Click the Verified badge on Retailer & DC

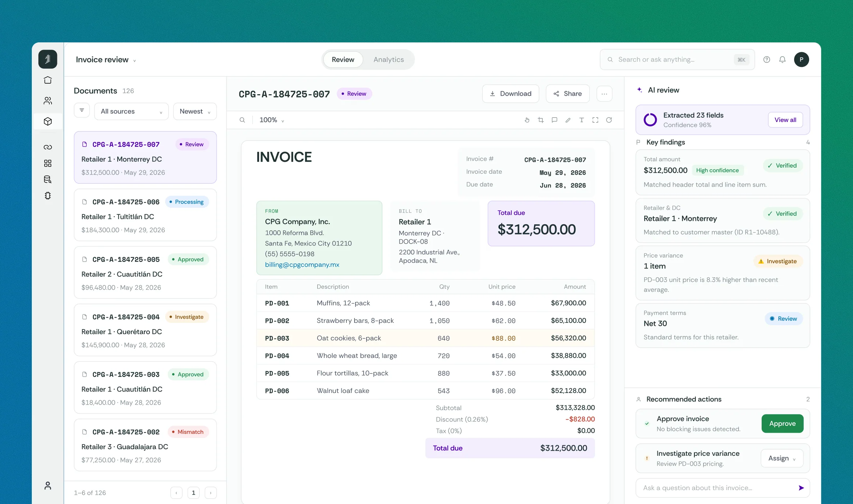coord(782,214)
